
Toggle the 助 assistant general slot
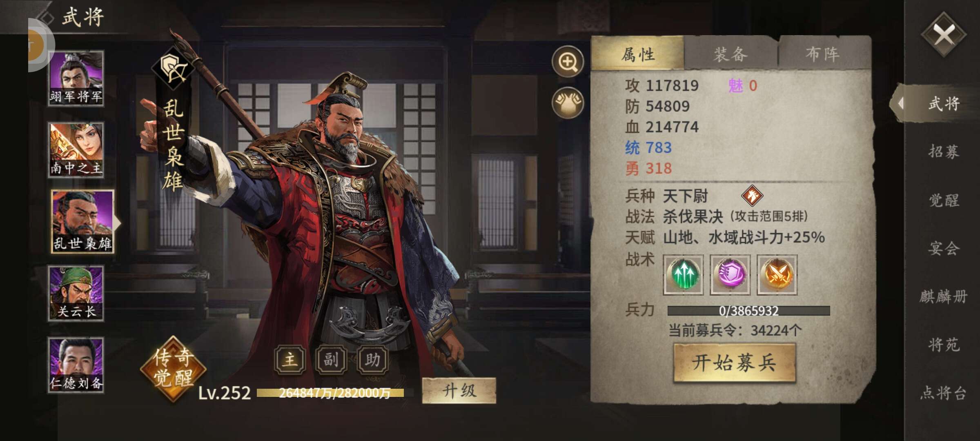coord(372,360)
